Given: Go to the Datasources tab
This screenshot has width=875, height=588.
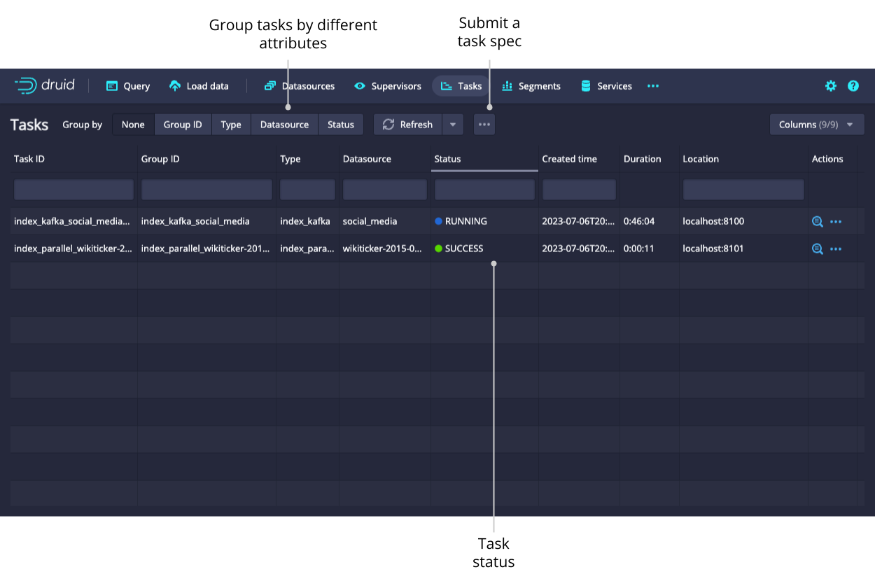Looking at the screenshot, I should pos(300,86).
